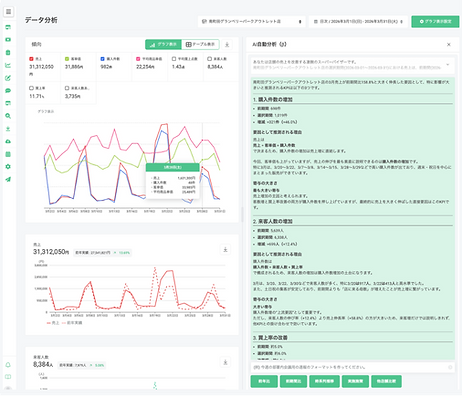Open the magnifier search icon in the sidebar

[8, 116]
